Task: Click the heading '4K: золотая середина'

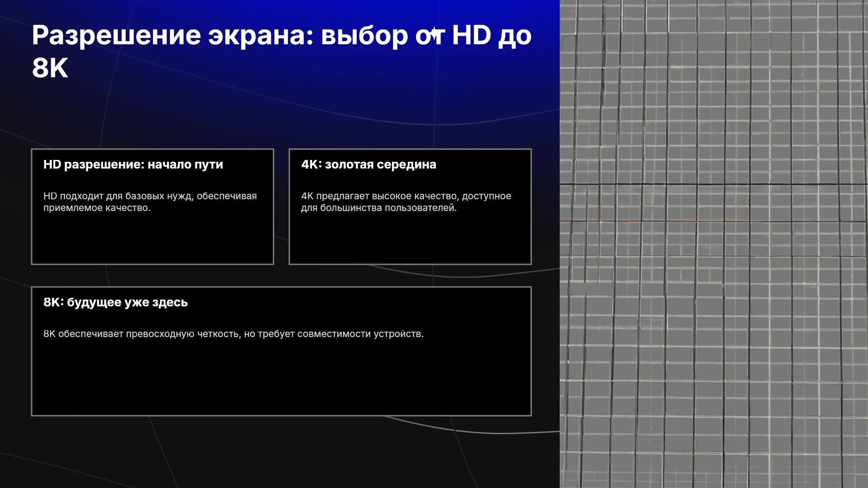Action: point(368,164)
